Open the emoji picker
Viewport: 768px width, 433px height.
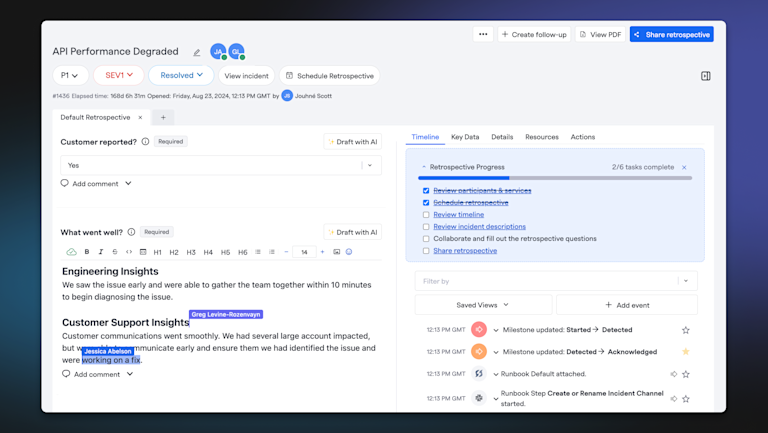pos(349,252)
